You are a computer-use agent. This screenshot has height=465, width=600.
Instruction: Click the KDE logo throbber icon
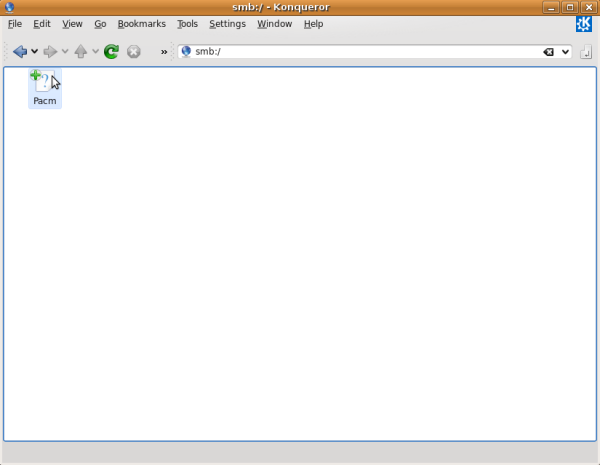[584, 24]
